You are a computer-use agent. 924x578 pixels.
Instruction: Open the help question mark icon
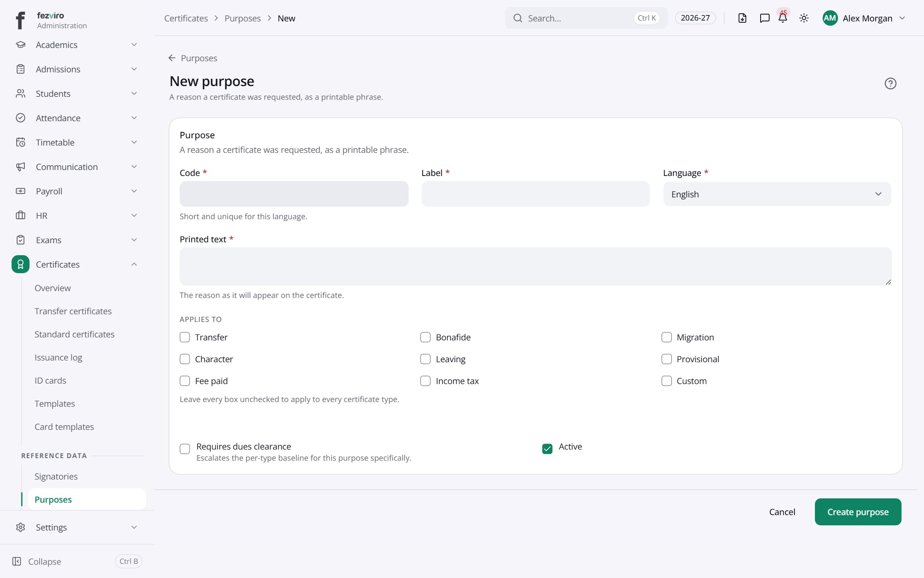(x=891, y=83)
